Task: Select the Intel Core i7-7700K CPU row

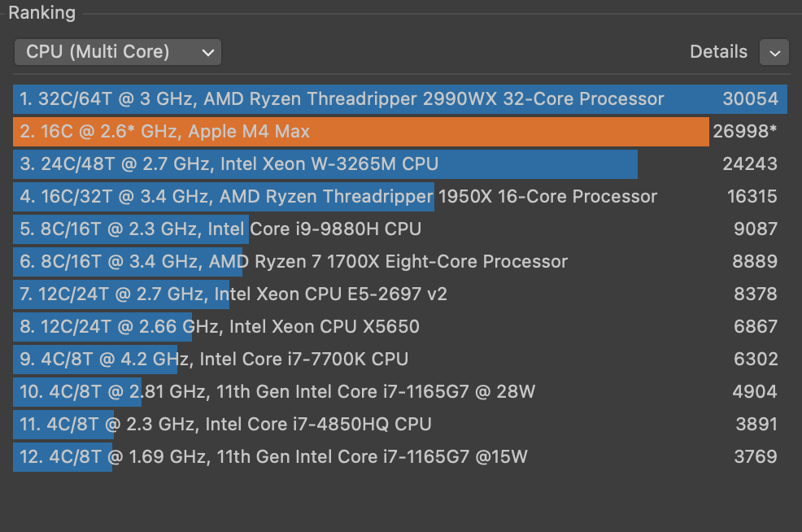Action: coord(400,359)
